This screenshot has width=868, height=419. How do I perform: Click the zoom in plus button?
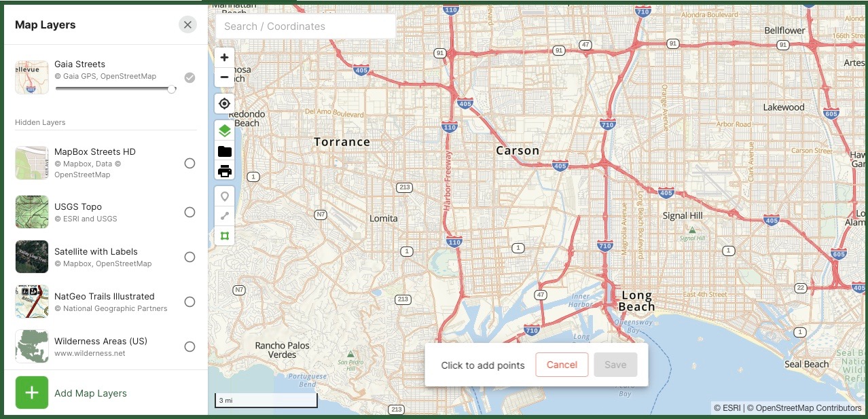pos(224,58)
